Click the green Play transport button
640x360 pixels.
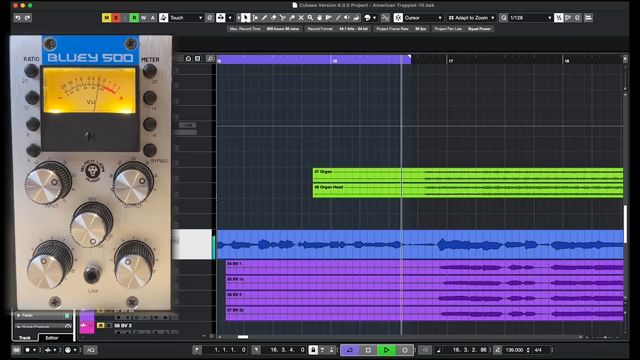coord(386,350)
